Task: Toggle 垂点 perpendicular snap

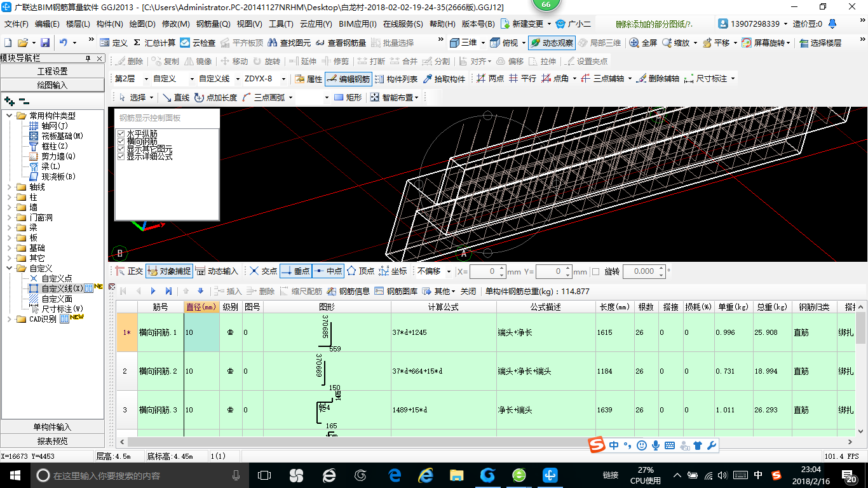Action: click(295, 271)
